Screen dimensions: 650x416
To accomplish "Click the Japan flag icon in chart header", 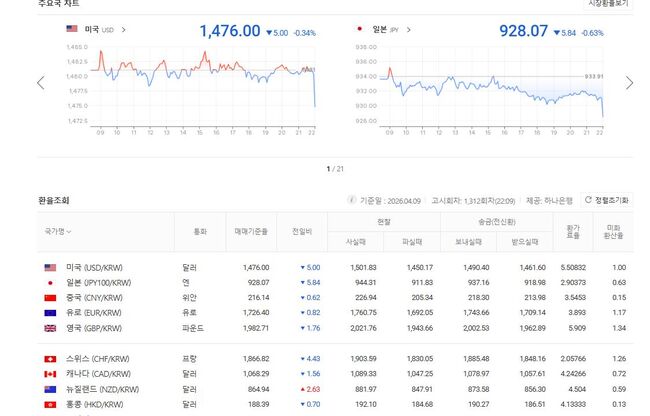I will tap(359, 30).
